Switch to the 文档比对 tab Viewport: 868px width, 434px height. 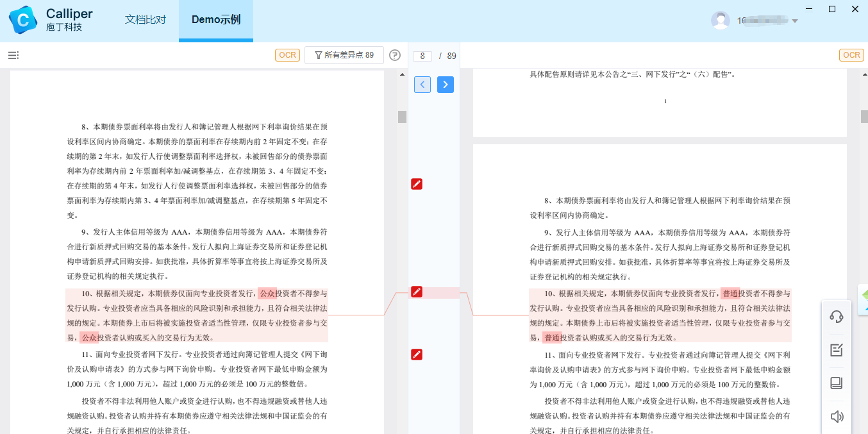click(146, 20)
